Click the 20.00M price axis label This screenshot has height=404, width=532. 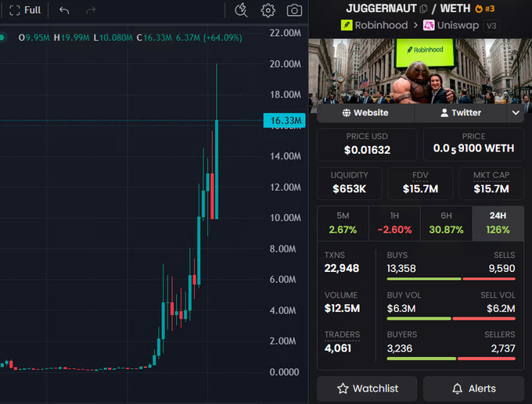[x=285, y=64]
